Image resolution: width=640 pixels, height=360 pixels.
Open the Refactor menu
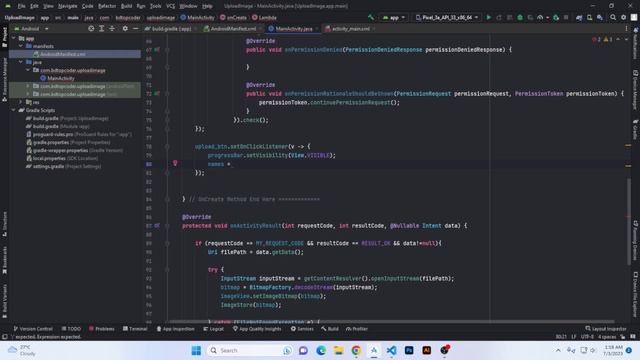click(x=107, y=6)
